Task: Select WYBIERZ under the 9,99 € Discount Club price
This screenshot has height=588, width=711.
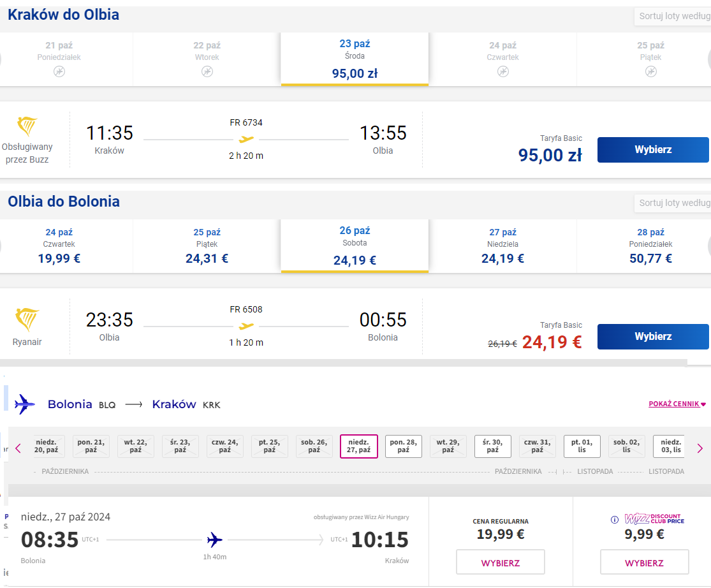Action: coord(644,562)
